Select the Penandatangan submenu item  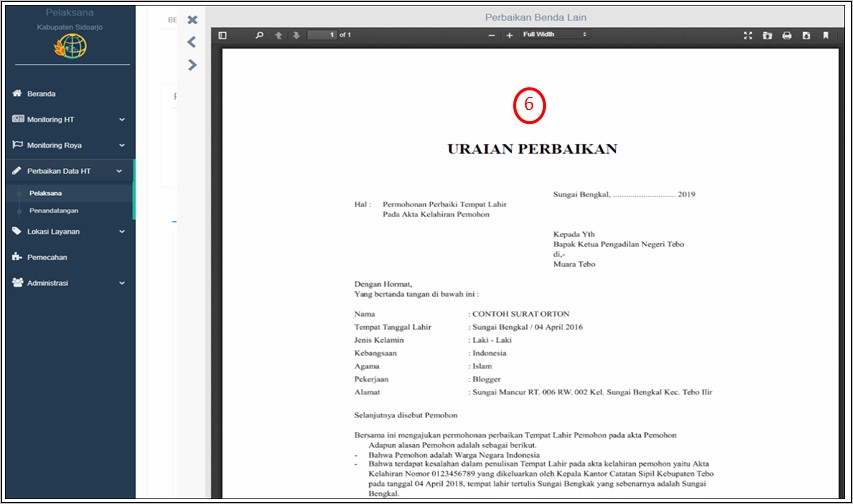click(54, 211)
